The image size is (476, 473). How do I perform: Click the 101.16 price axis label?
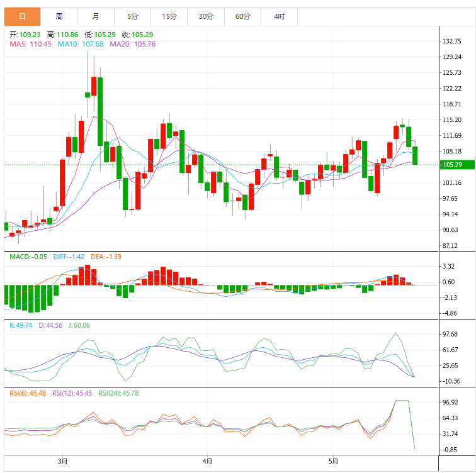pos(451,183)
